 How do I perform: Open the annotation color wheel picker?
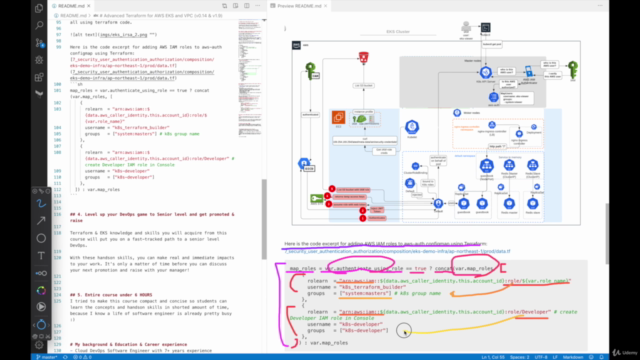(x=41, y=290)
